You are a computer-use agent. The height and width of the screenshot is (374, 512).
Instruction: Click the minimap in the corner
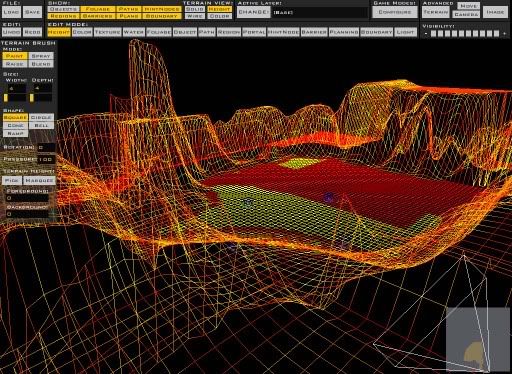[479, 339]
